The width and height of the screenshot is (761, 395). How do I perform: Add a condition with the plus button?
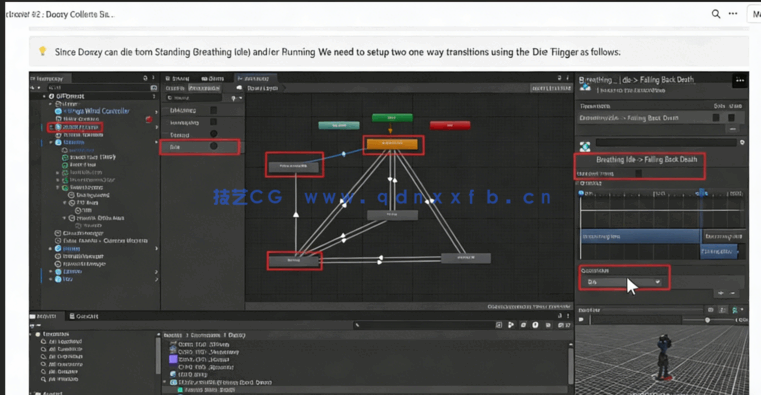(x=721, y=293)
